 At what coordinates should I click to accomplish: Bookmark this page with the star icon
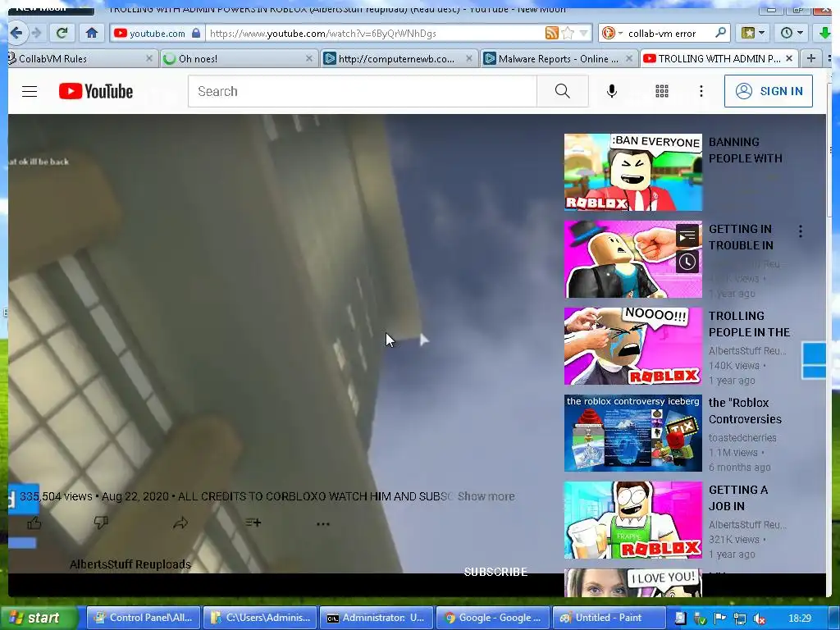point(568,33)
